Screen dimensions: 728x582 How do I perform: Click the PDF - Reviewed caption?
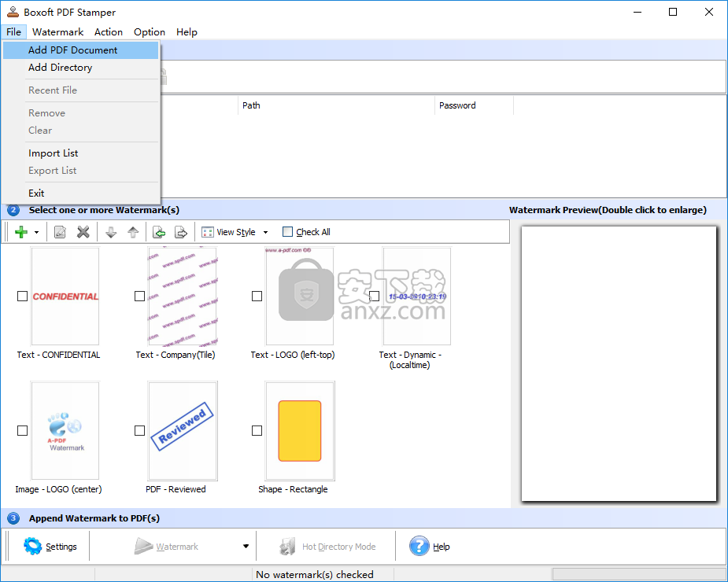[x=176, y=489]
